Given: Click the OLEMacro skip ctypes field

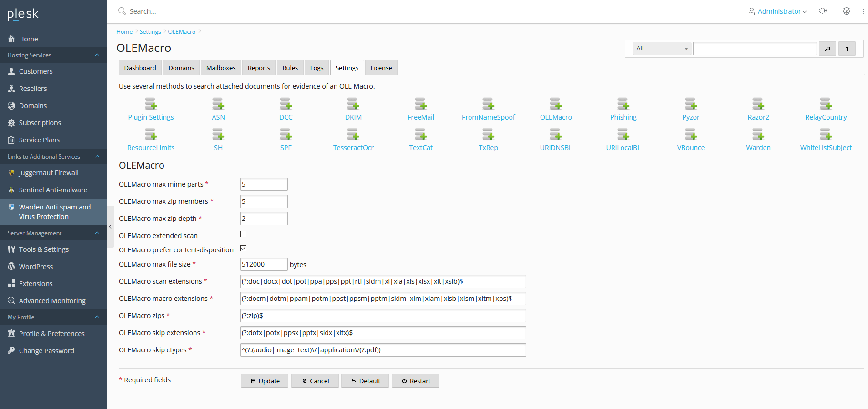Looking at the screenshot, I should pos(383,350).
